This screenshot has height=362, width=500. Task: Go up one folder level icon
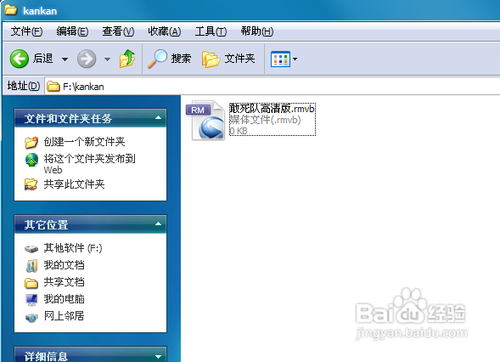[127, 59]
